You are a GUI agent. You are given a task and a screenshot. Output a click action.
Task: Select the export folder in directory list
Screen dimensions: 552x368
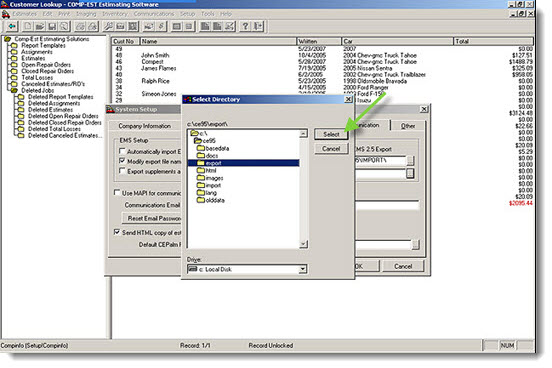(244, 163)
